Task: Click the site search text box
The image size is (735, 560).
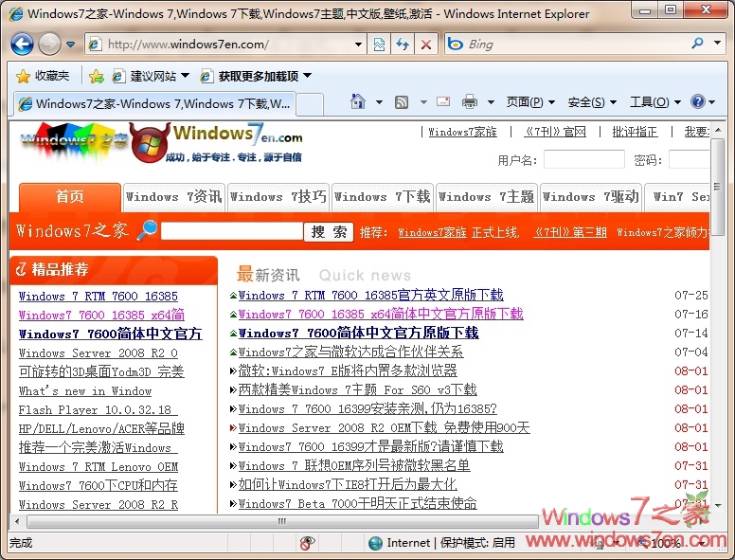Action: [231, 231]
